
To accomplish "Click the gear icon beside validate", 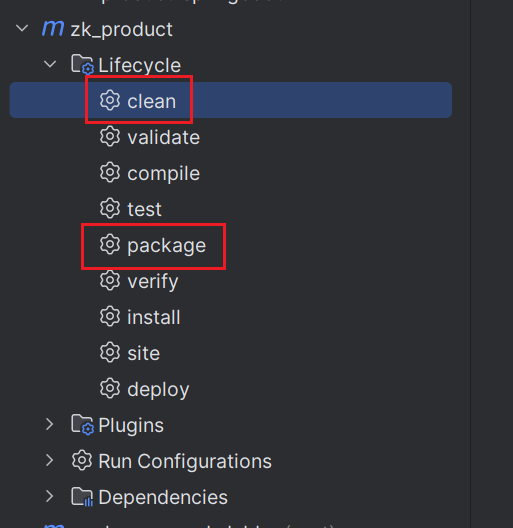I will click(x=110, y=136).
